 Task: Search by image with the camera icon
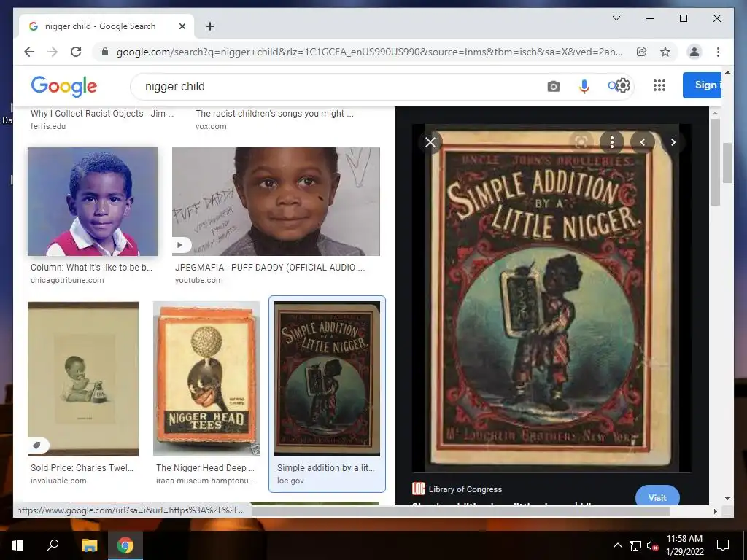point(554,86)
